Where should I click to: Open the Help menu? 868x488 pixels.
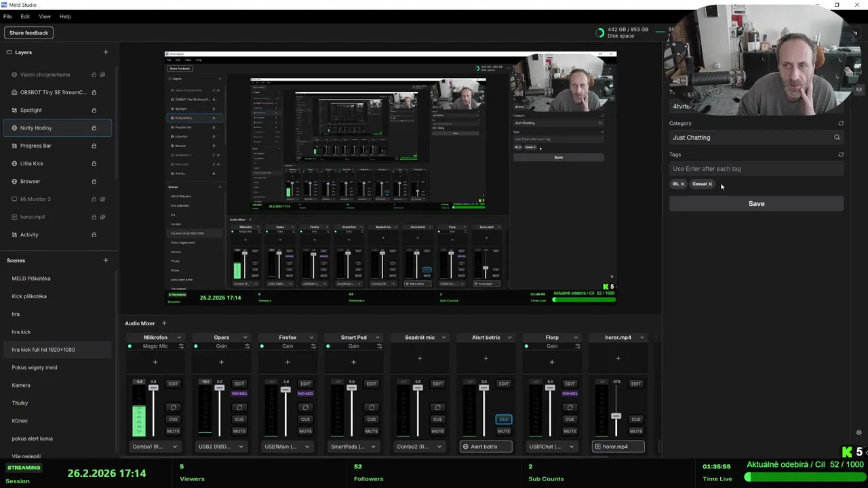click(x=65, y=16)
